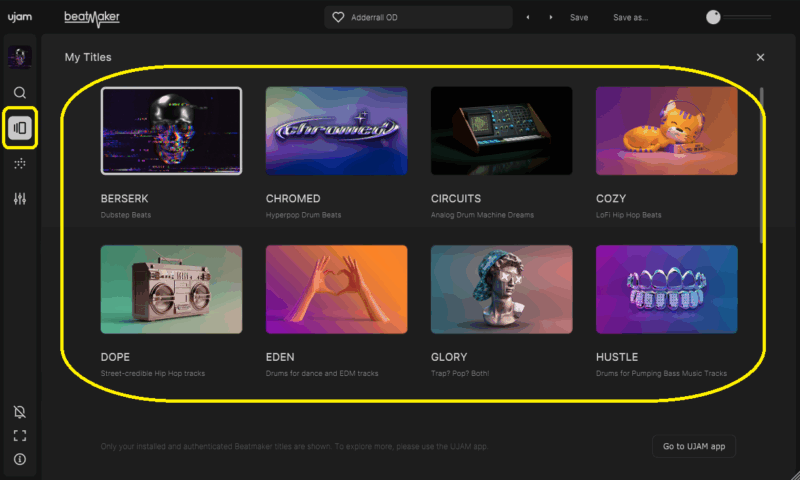Click the CIRCUITS title label
This screenshot has width=800, height=480.
[x=456, y=198]
